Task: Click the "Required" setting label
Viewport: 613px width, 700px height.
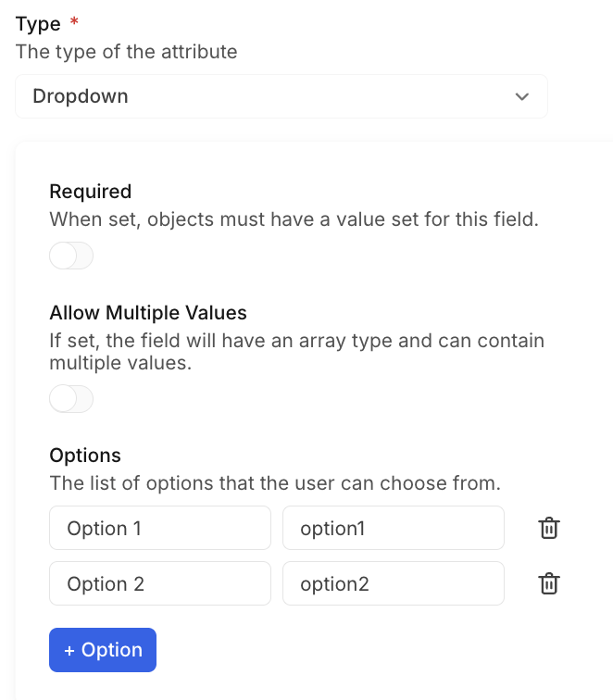Action: (90, 192)
